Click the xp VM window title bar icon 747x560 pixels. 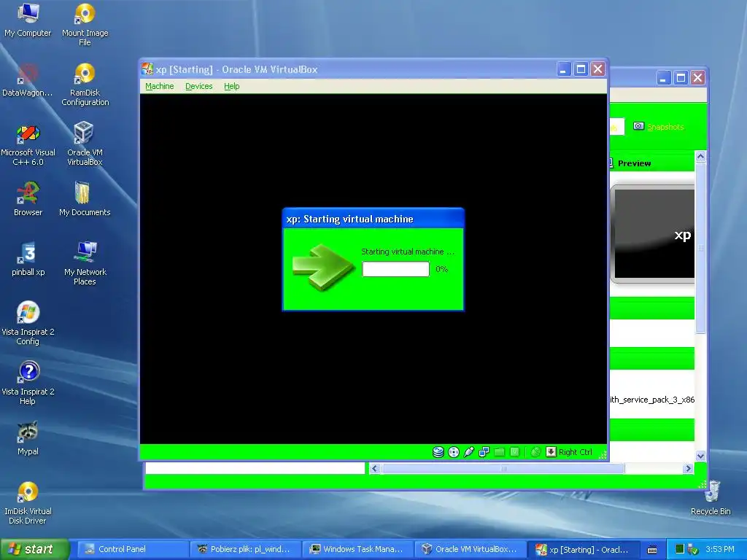pos(147,69)
